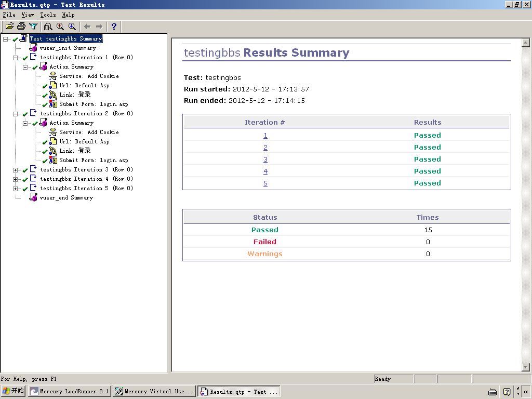This screenshot has height=399, width=532.
Task: Open iteration 2 link in results table
Action: point(265,147)
